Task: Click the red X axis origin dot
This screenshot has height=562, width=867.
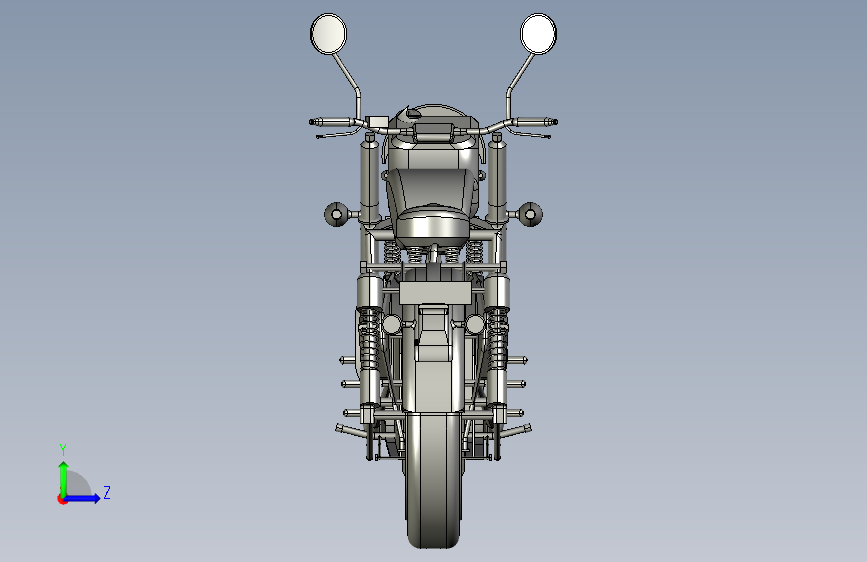Action: coord(62,499)
